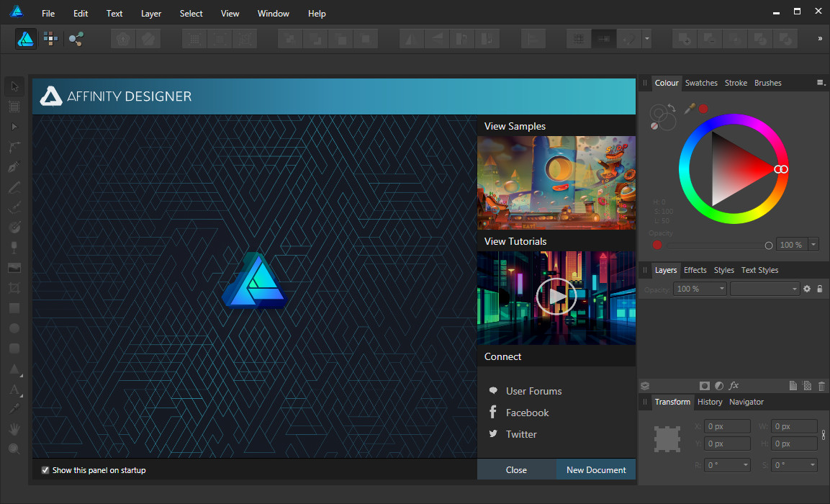Viewport: 830px width, 504px height.
Task: Switch to the Effects tab
Action: (695, 270)
